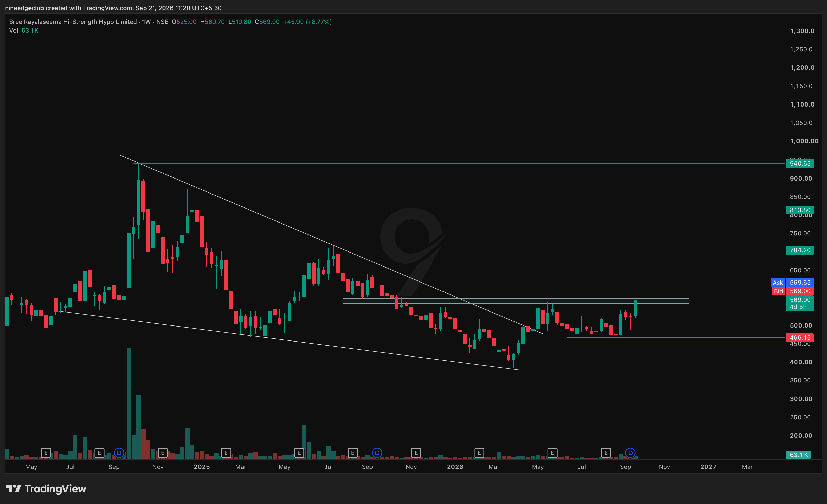Click the 1,300.0 label on price axis

tap(802, 31)
